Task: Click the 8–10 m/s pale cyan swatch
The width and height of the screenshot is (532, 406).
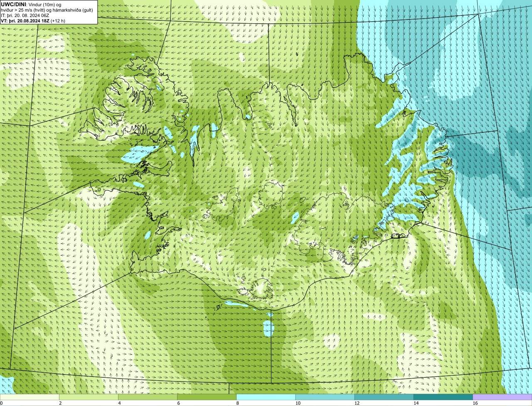Action: pyautogui.click(x=266, y=397)
